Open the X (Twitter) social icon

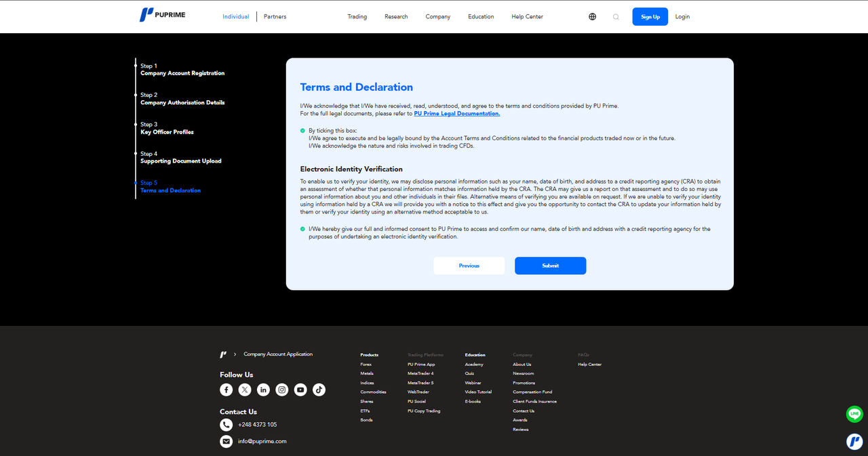[x=245, y=390]
